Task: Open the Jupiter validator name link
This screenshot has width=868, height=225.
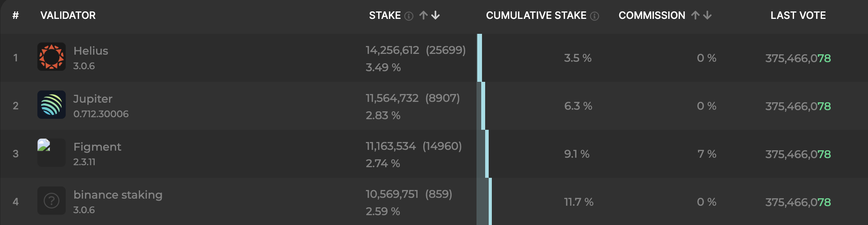Action: click(93, 99)
